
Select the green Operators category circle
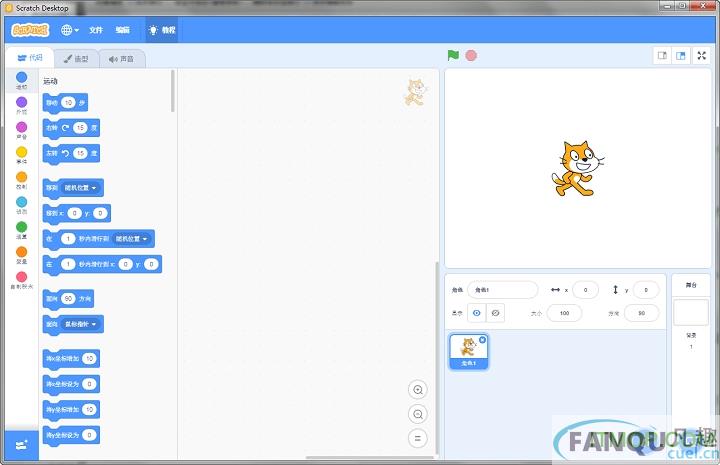point(22,227)
